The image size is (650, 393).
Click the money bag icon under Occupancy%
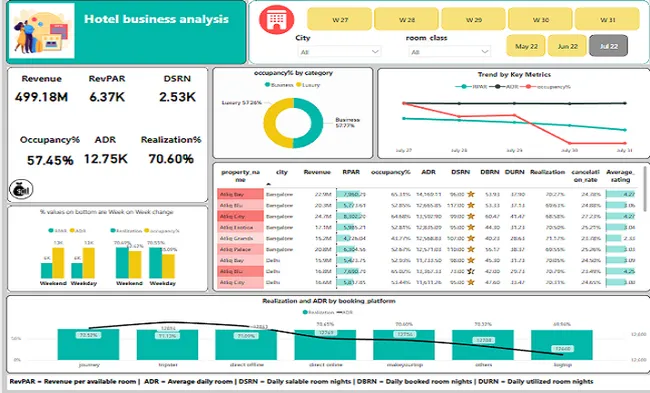point(21,189)
